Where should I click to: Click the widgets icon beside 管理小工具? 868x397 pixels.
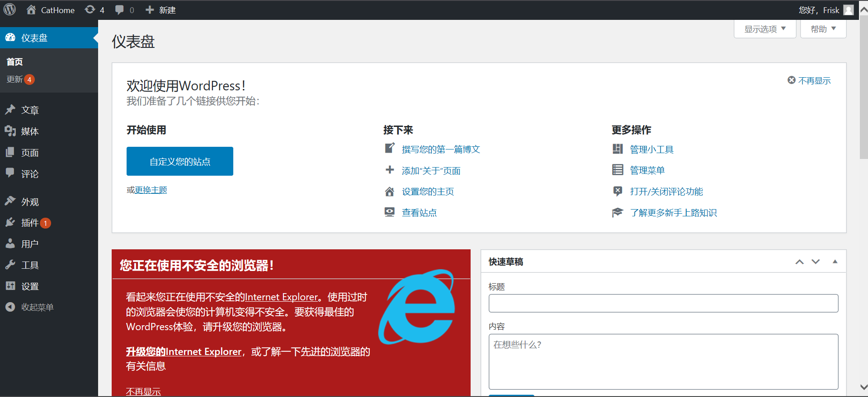(x=618, y=149)
